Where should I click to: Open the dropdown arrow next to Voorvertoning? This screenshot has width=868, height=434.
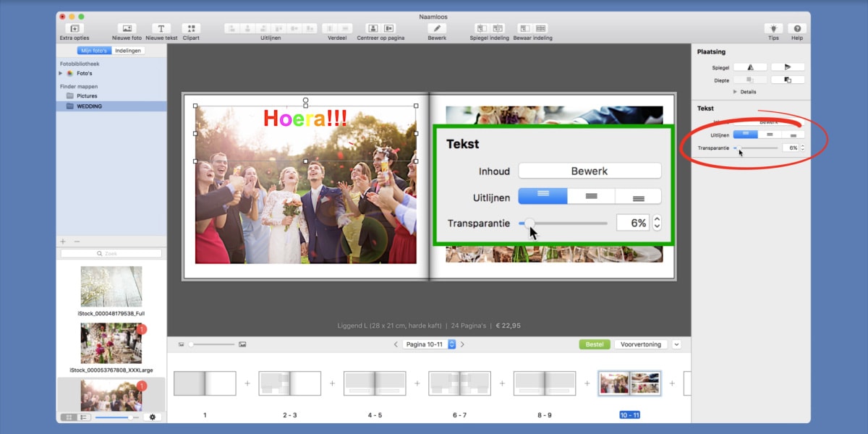[x=677, y=344]
